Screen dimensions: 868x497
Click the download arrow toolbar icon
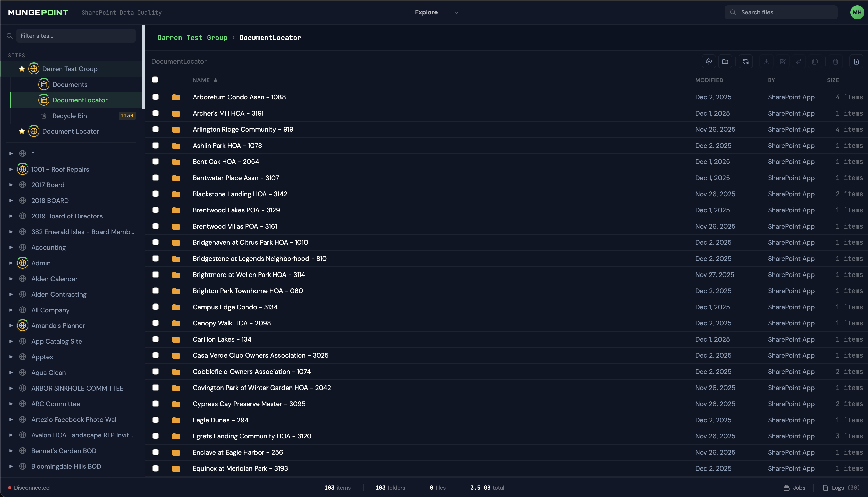point(767,62)
